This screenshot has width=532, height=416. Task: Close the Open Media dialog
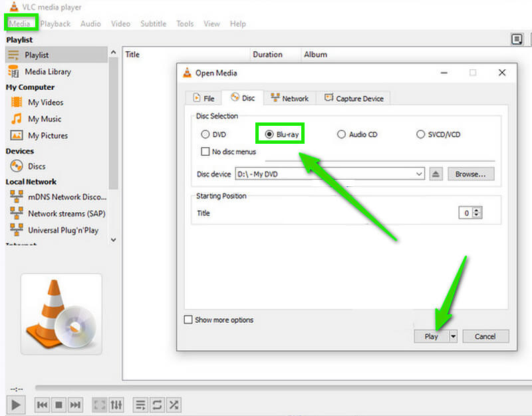tap(502, 73)
